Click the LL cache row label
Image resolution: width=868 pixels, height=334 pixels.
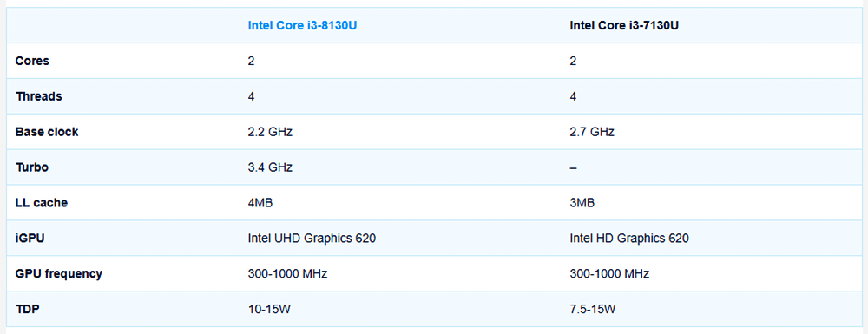pyautogui.click(x=42, y=202)
